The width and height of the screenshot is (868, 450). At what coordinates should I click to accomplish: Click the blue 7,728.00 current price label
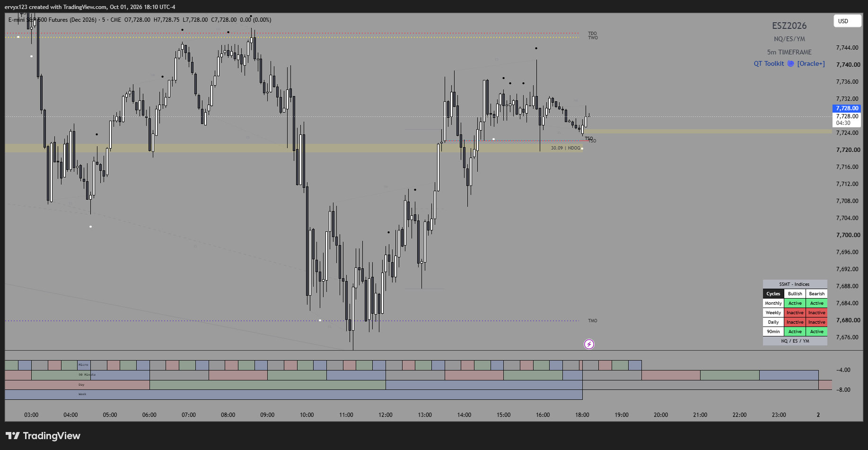(x=847, y=108)
